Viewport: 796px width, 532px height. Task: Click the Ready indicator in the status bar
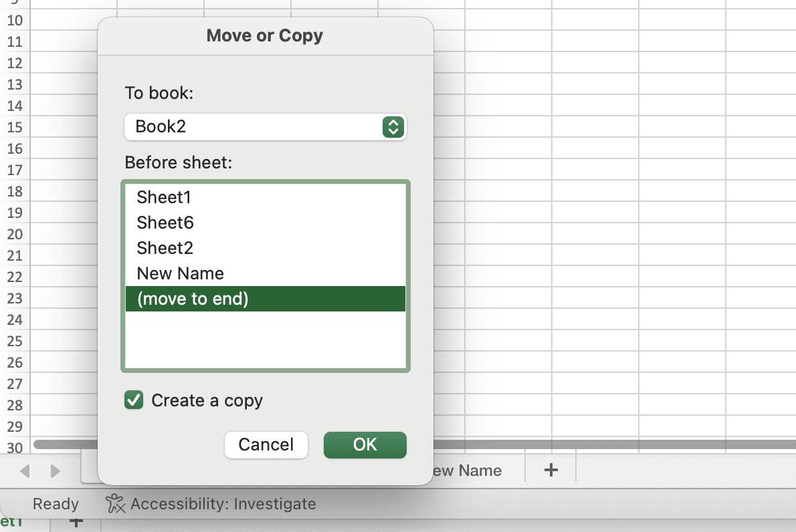pos(56,504)
